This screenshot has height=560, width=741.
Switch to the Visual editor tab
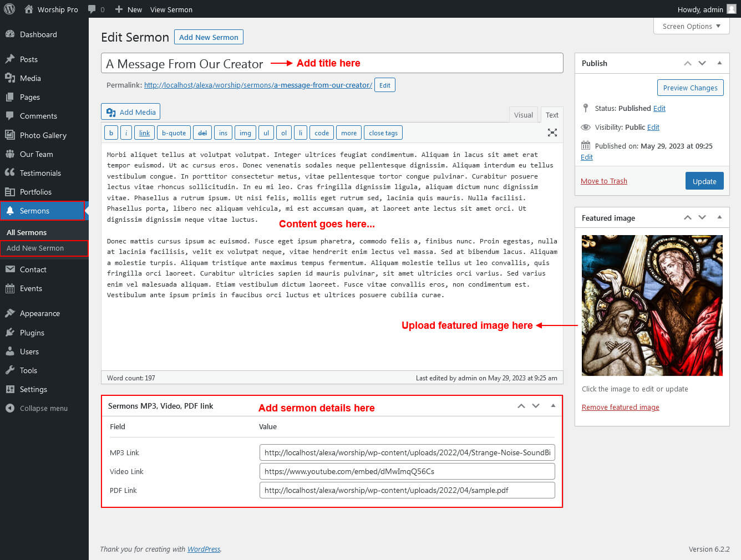point(523,115)
